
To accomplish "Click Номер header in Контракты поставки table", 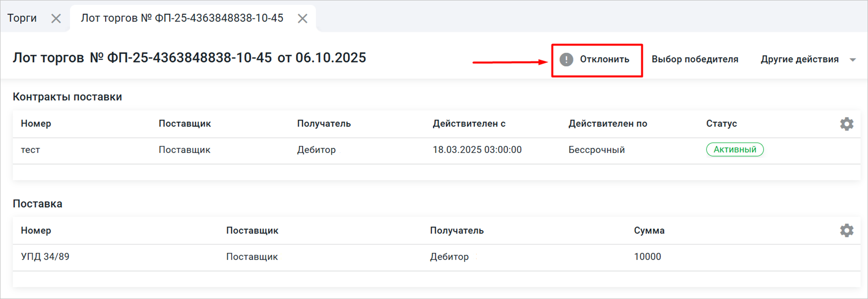I will click(x=36, y=123).
